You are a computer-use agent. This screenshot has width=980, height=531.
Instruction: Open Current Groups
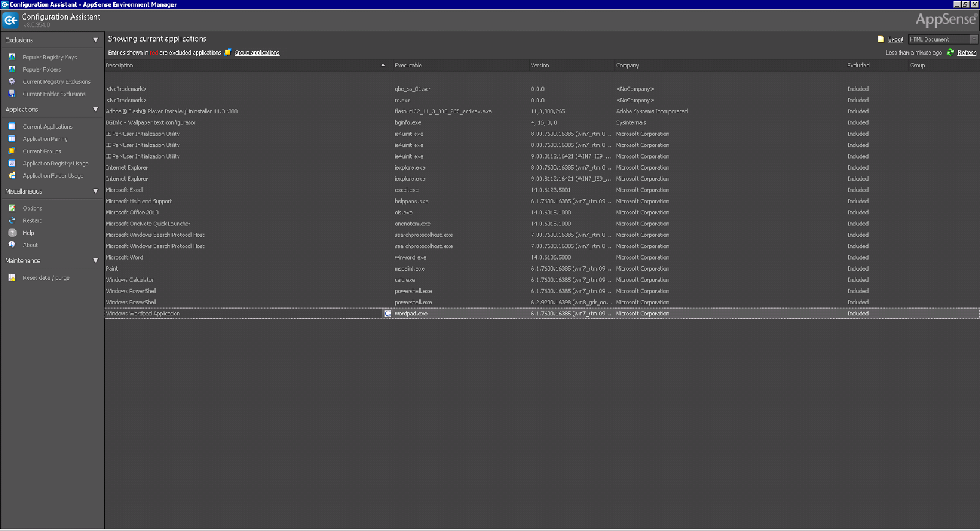pos(42,151)
